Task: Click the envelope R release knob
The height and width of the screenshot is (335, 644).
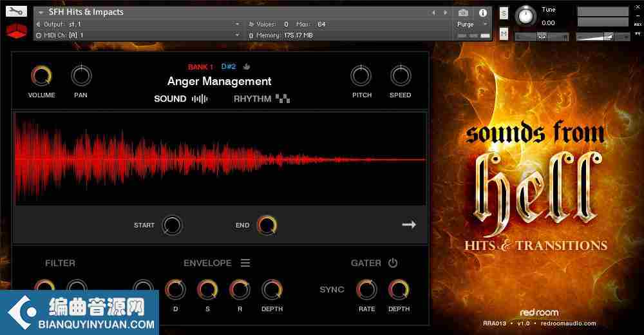Action: (240, 289)
